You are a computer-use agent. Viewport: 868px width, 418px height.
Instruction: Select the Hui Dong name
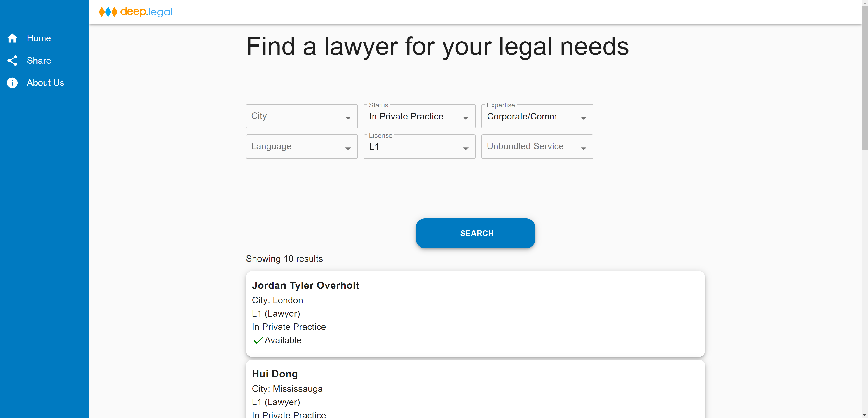[x=275, y=374]
